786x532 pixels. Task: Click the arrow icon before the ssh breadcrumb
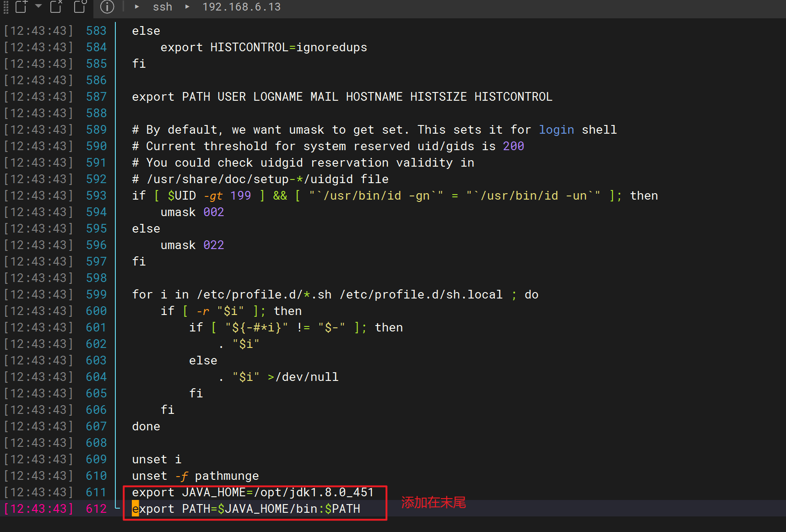coord(136,7)
